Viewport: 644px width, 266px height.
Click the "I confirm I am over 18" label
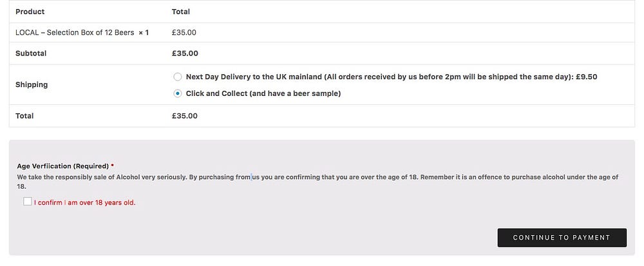85,202
